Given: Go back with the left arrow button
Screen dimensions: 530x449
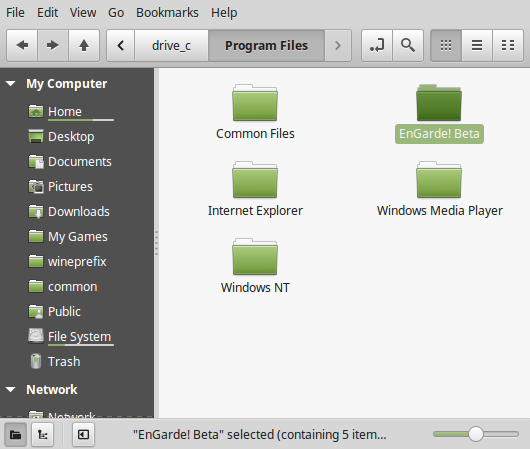Looking at the screenshot, I should 22,45.
